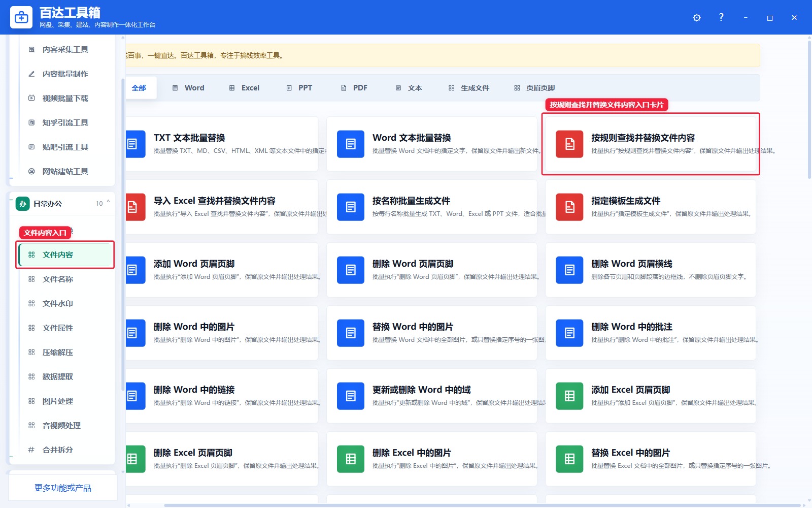Screen dimensions: 812x508
Task: Click the 导入 Excel 查找并替换 red icon
Action: 134,207
